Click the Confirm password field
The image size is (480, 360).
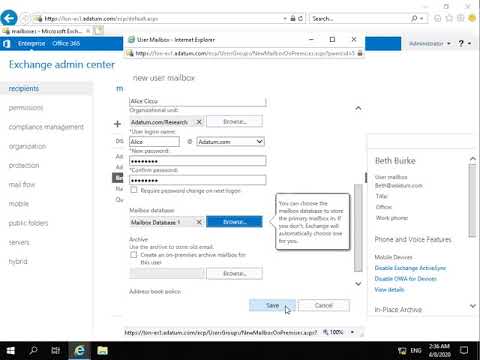point(198,180)
